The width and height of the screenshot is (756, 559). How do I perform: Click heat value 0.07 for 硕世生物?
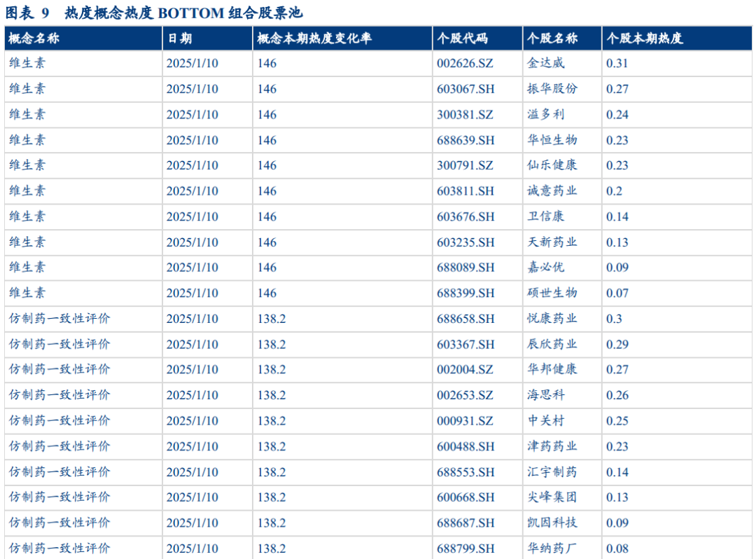[617, 293]
